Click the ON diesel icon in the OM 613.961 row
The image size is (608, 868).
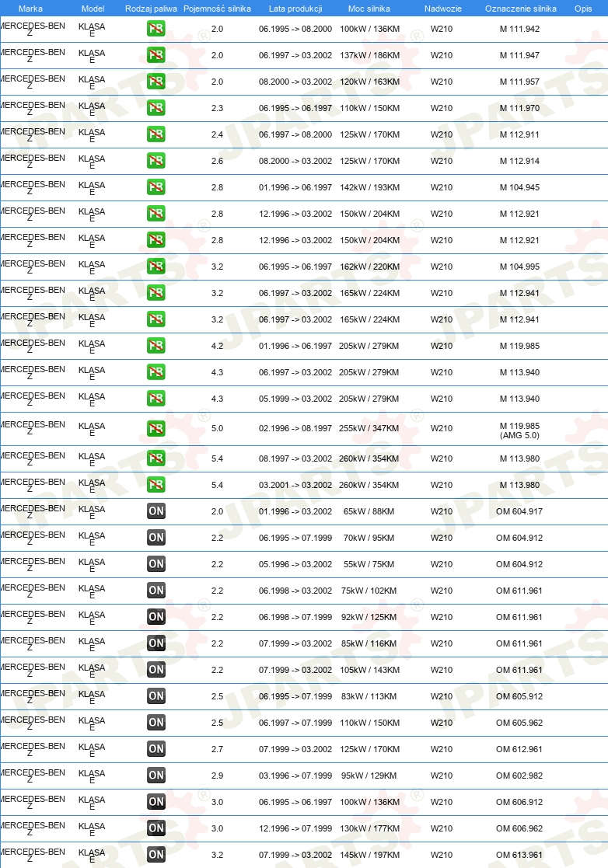[156, 855]
